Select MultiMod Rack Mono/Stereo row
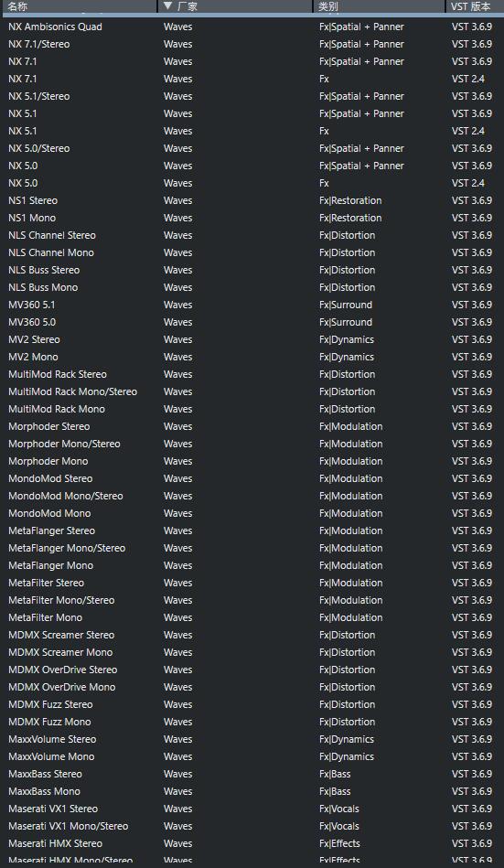 click(252, 391)
